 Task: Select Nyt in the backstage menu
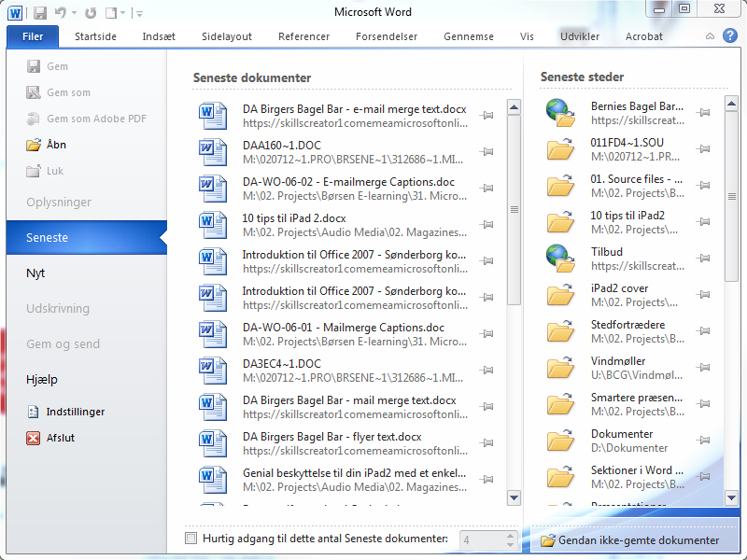click(x=36, y=273)
